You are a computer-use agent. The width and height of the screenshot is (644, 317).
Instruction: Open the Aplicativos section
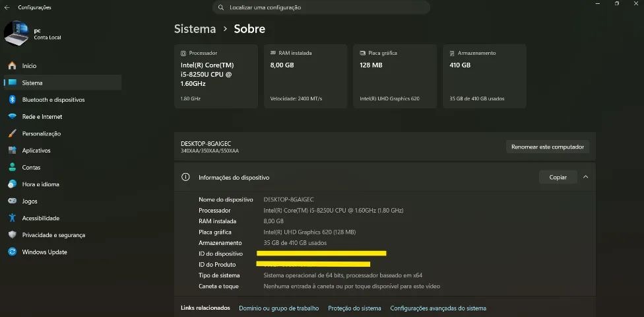pyautogui.click(x=63, y=151)
